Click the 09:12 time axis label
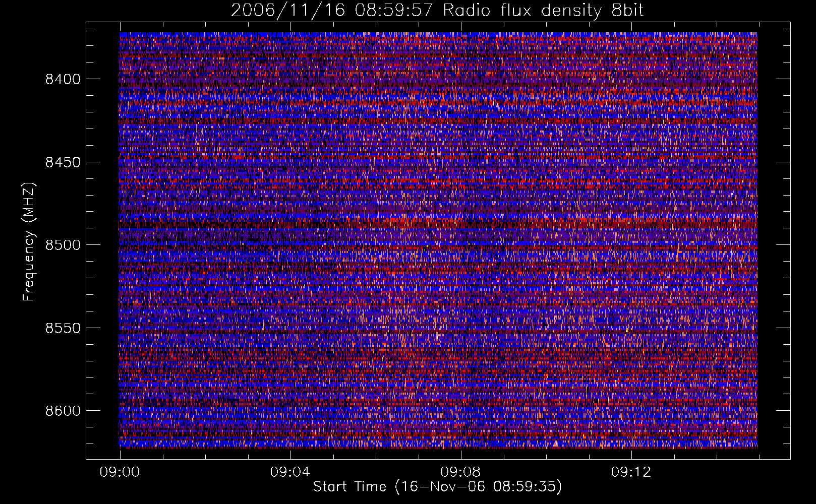 click(x=631, y=472)
